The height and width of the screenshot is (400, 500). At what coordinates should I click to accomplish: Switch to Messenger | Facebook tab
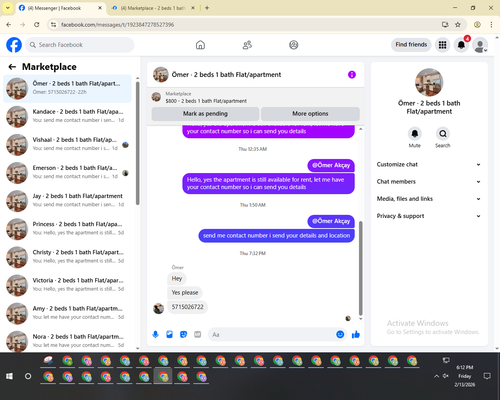(x=61, y=8)
